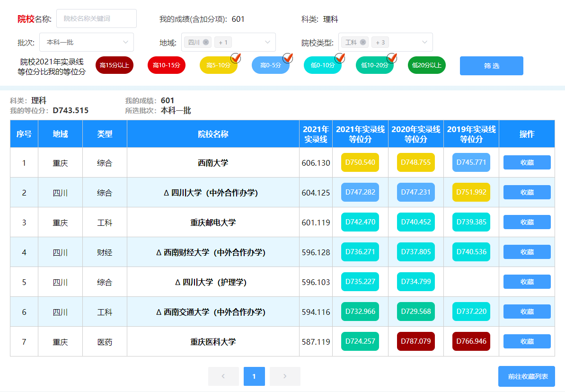This screenshot has height=392, width=565.
Task: Show the +3 hidden school type tags
Action: point(380,42)
